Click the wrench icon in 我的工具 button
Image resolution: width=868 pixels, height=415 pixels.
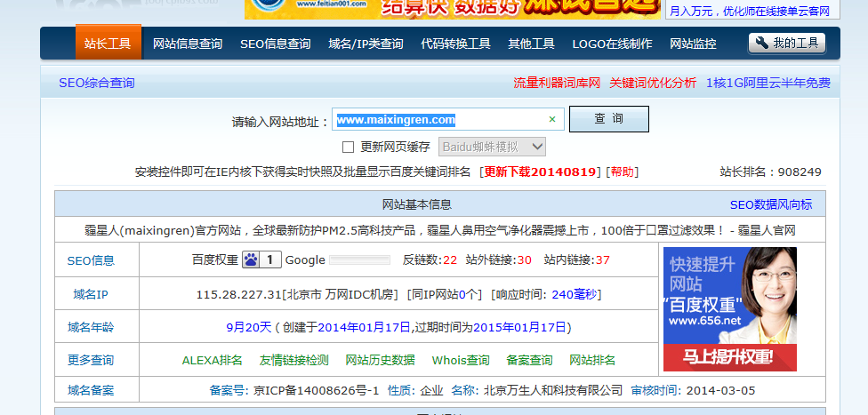[x=761, y=44]
